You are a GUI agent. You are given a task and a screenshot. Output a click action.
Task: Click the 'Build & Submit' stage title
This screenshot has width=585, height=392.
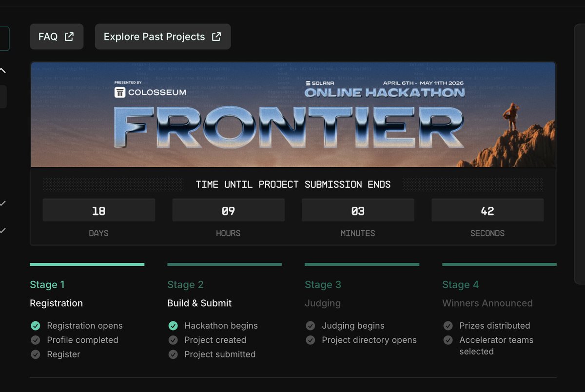199,303
